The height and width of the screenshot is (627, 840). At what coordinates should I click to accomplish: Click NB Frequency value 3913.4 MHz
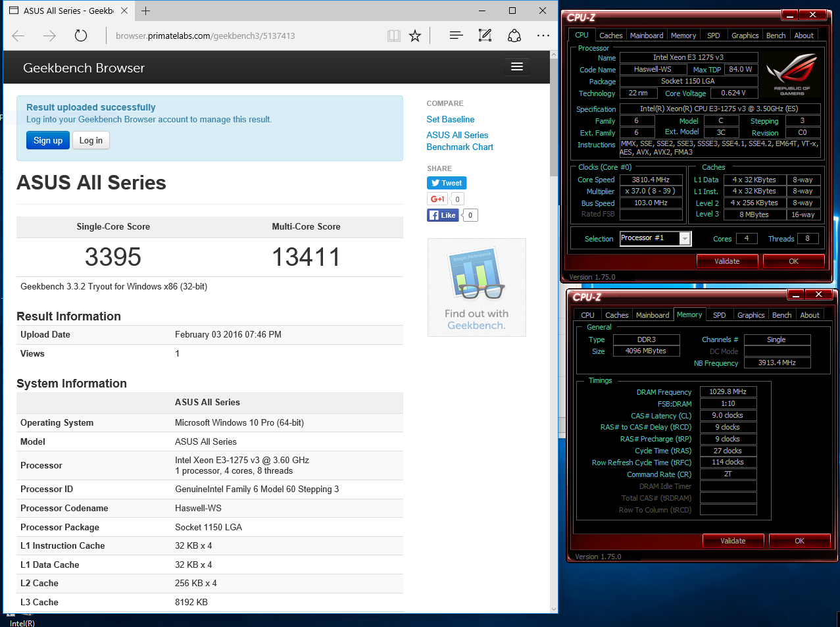[777, 363]
